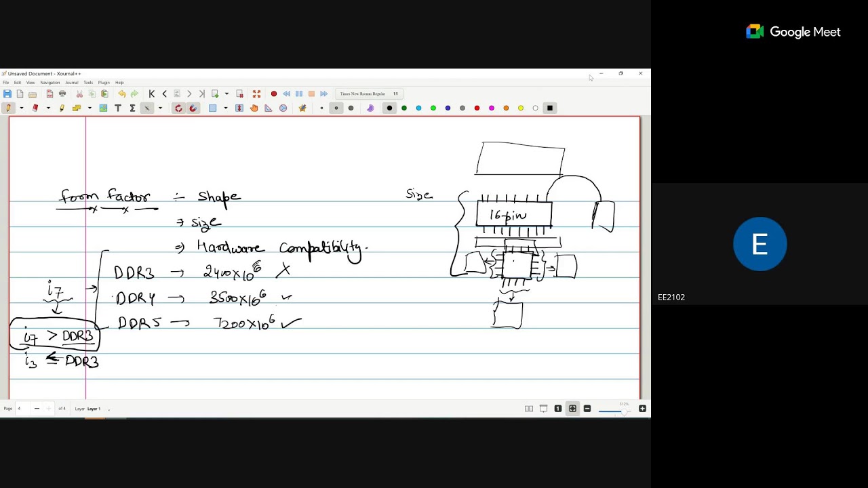Choose the medium line thickness

(x=336, y=108)
